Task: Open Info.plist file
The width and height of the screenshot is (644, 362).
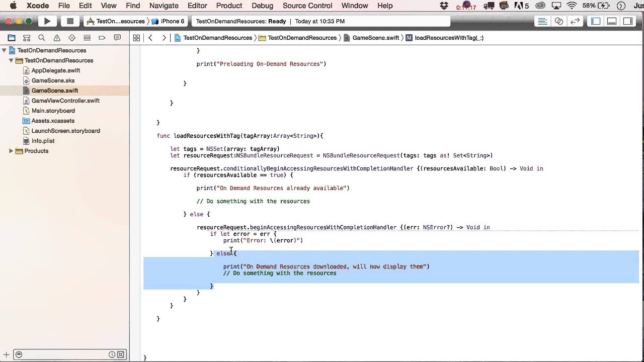Action: pyautogui.click(x=43, y=141)
